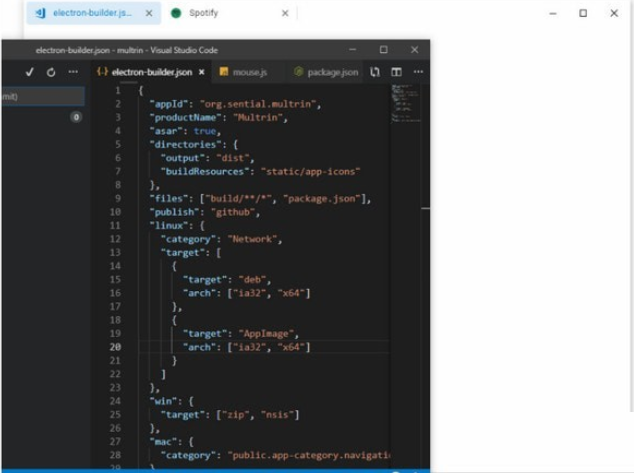Image resolution: width=634 pixels, height=473 pixels.
Task: Split the editor with split icon
Action: 396,72
